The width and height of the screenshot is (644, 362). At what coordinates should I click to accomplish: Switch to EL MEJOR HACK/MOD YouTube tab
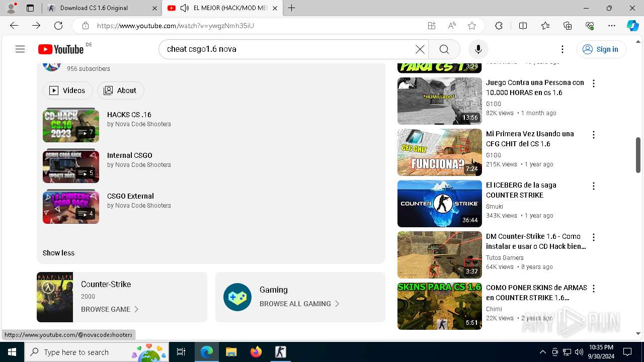pos(223,8)
